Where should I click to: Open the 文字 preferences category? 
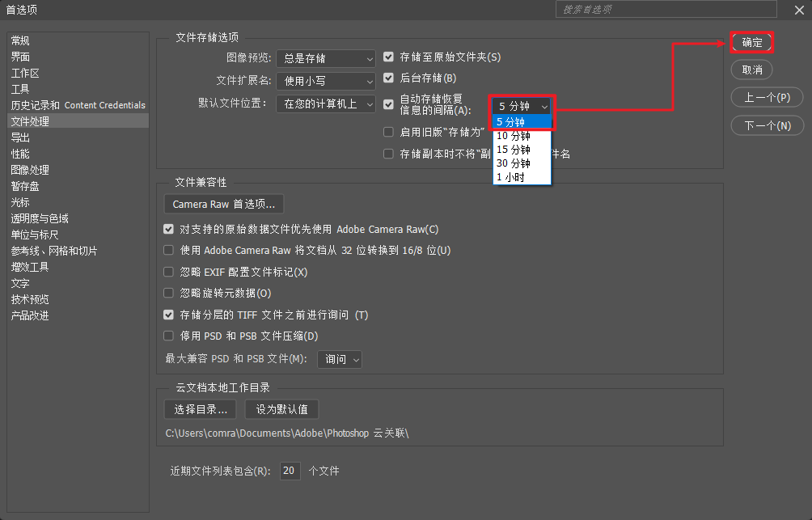(20, 283)
